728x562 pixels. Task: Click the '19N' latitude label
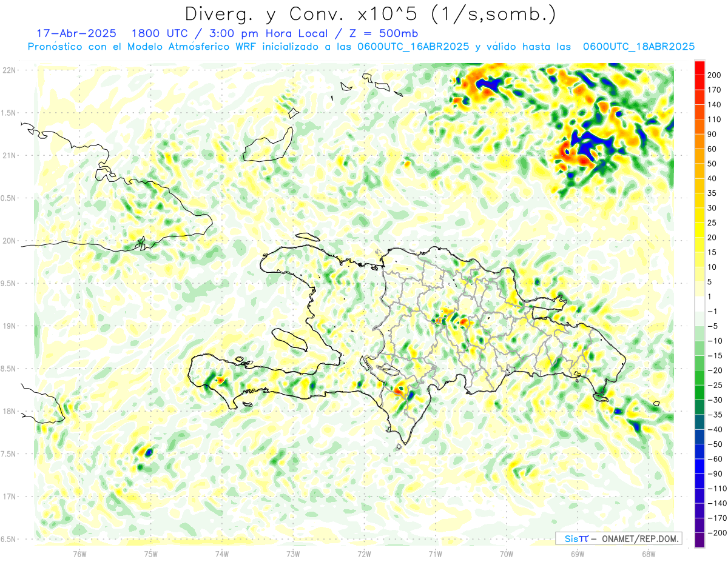[x=9, y=326]
